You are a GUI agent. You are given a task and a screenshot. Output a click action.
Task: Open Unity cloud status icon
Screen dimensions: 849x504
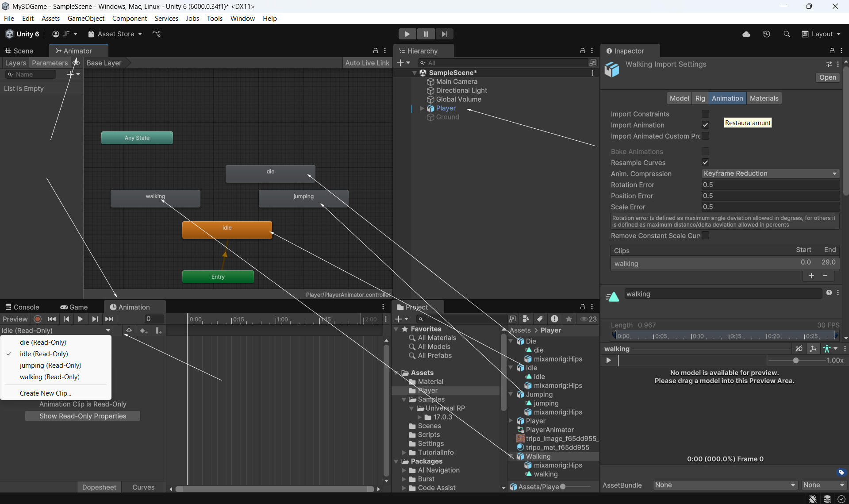[x=746, y=34]
